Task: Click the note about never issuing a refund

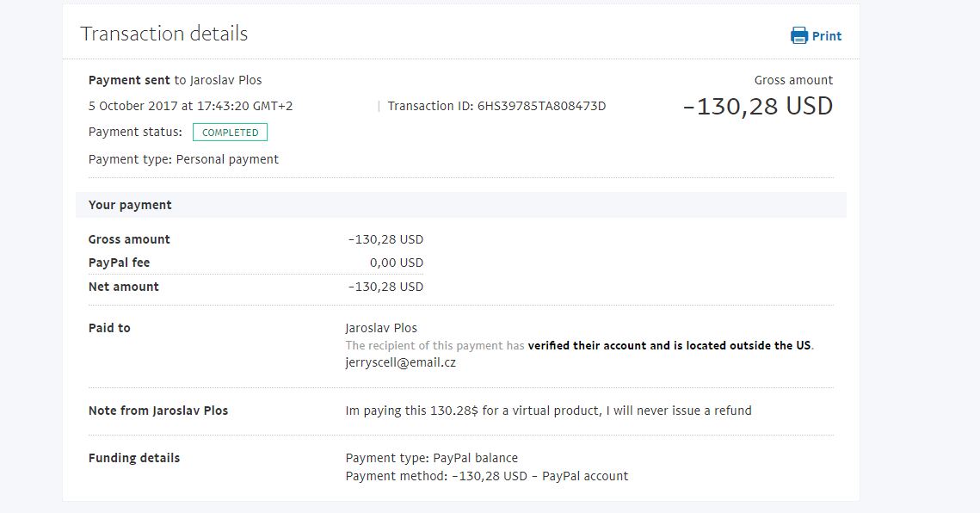Action: [548, 411]
